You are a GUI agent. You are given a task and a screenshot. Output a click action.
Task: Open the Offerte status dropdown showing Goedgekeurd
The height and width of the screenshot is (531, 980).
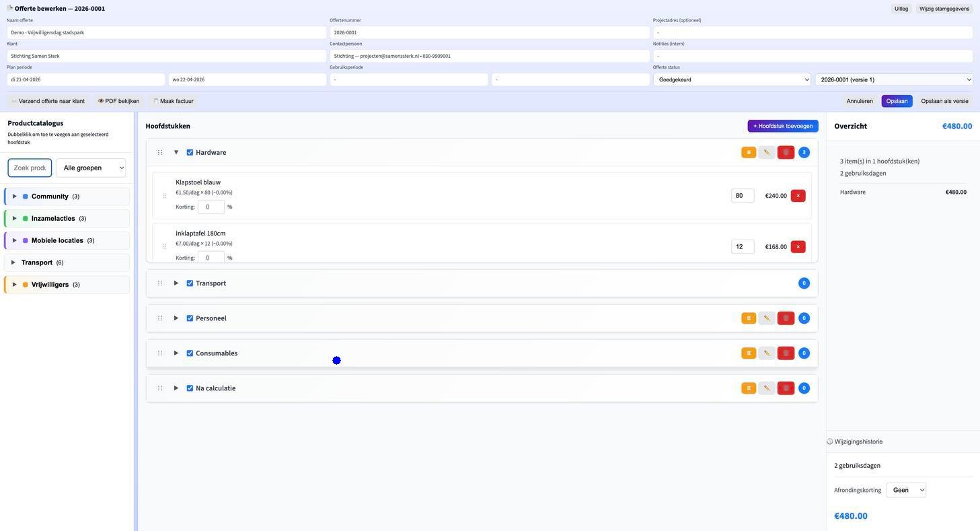pyautogui.click(x=731, y=79)
